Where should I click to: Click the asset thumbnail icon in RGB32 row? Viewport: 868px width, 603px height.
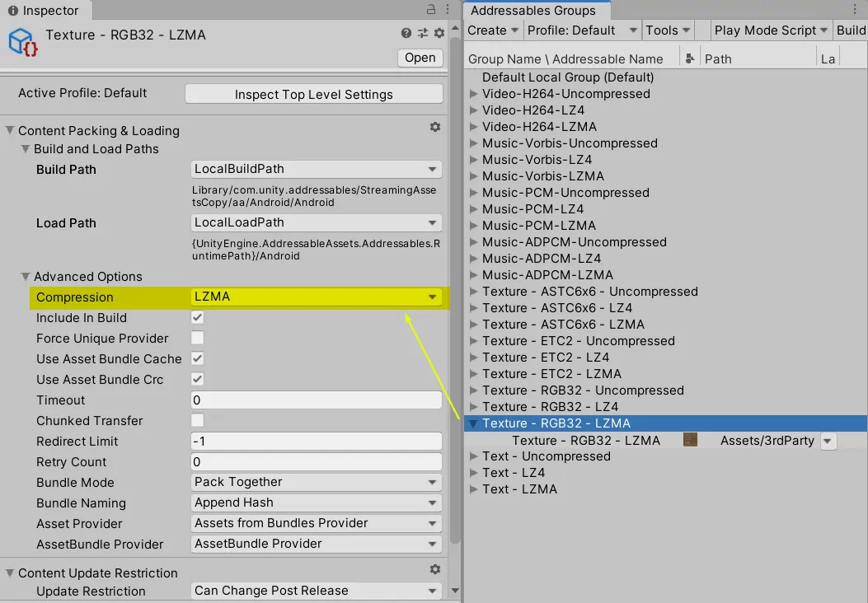coord(691,440)
